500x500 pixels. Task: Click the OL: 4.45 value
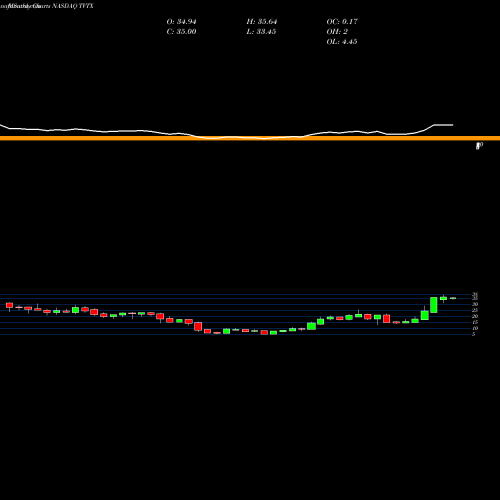342,42
